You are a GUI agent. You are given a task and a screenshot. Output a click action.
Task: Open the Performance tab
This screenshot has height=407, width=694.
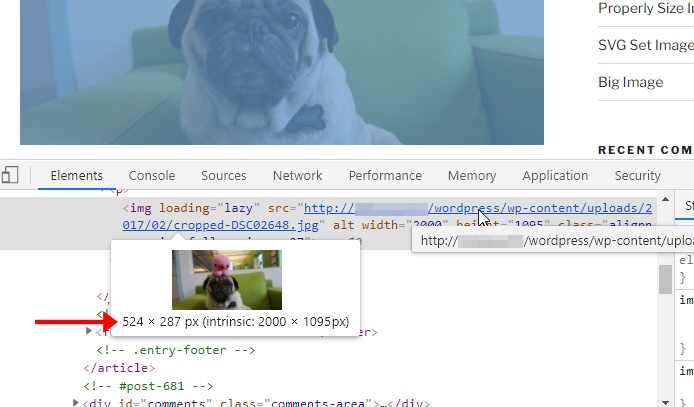point(385,176)
